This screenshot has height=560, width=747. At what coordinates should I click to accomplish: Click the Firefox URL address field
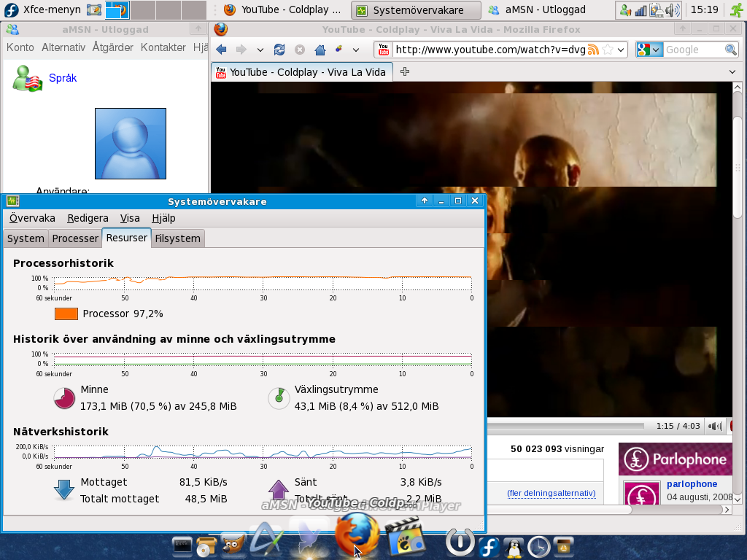click(489, 50)
